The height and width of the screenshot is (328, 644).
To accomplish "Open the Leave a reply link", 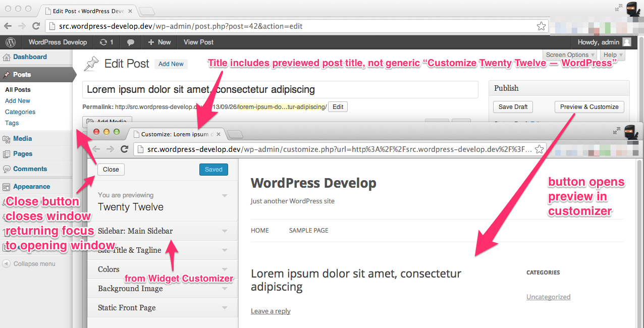I will 271,311.
